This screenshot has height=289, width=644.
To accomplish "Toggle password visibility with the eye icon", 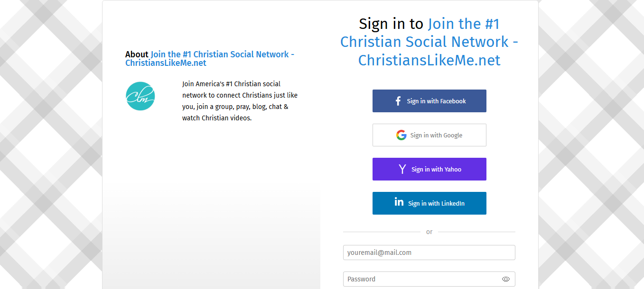I will pos(506,279).
